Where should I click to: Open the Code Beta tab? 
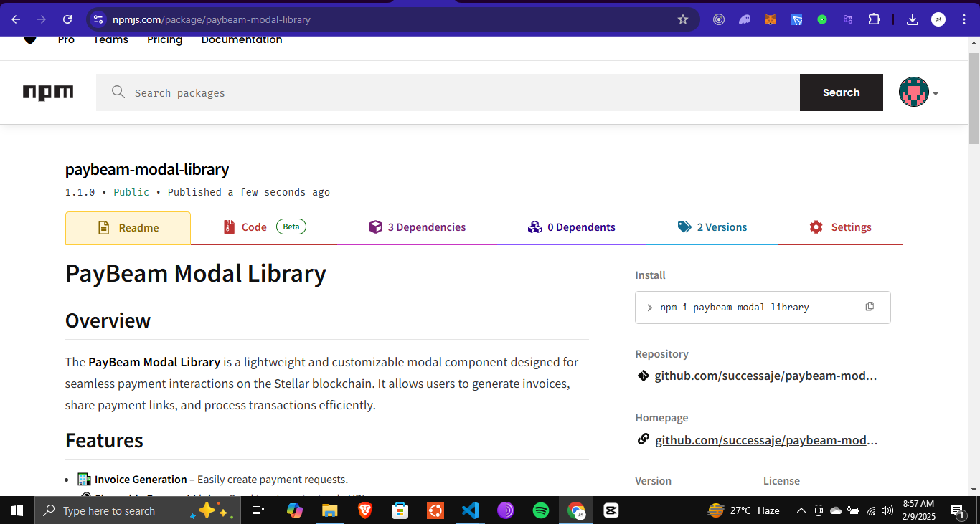pos(264,227)
